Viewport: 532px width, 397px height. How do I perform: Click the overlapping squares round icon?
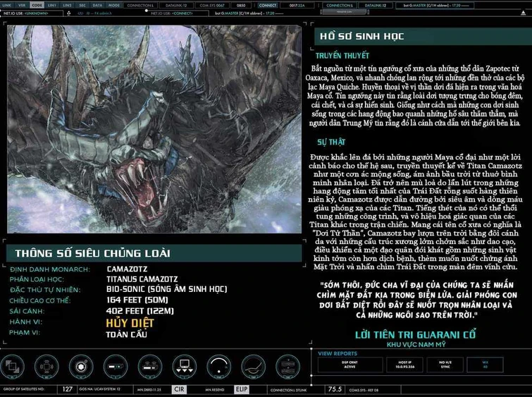point(12,367)
